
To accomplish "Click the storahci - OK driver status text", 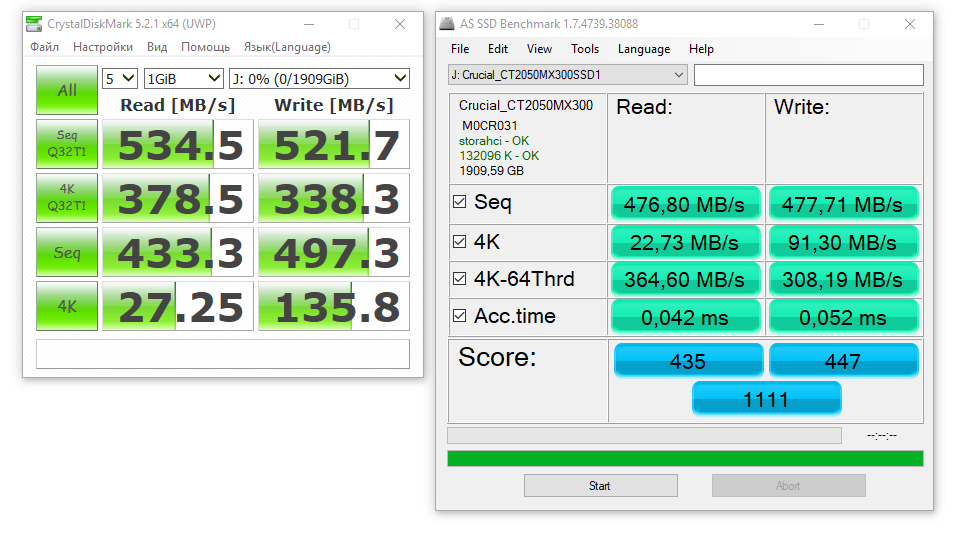I will [x=494, y=141].
